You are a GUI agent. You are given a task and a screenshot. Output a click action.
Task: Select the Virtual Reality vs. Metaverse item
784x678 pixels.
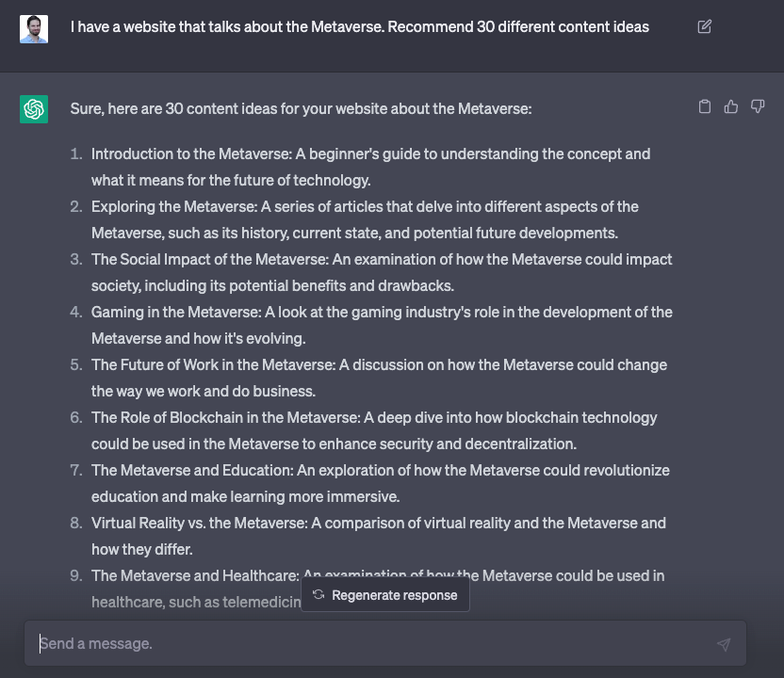(x=379, y=536)
